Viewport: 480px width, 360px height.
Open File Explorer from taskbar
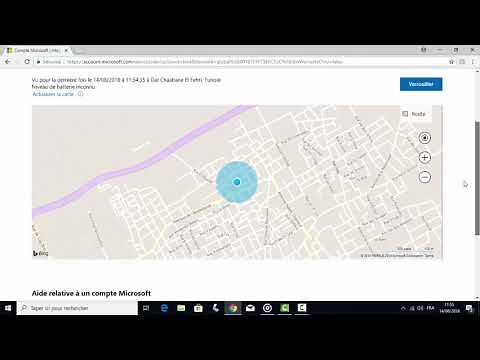click(x=181, y=308)
